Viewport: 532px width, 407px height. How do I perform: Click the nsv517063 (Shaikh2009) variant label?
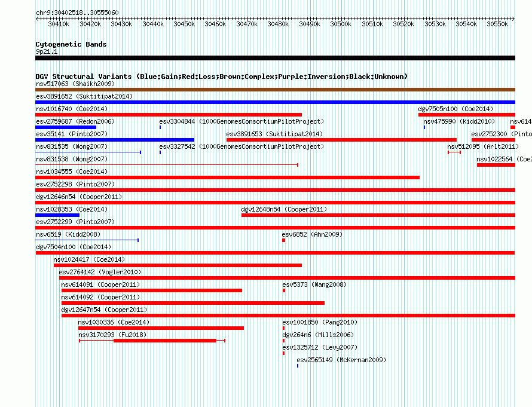click(x=75, y=84)
